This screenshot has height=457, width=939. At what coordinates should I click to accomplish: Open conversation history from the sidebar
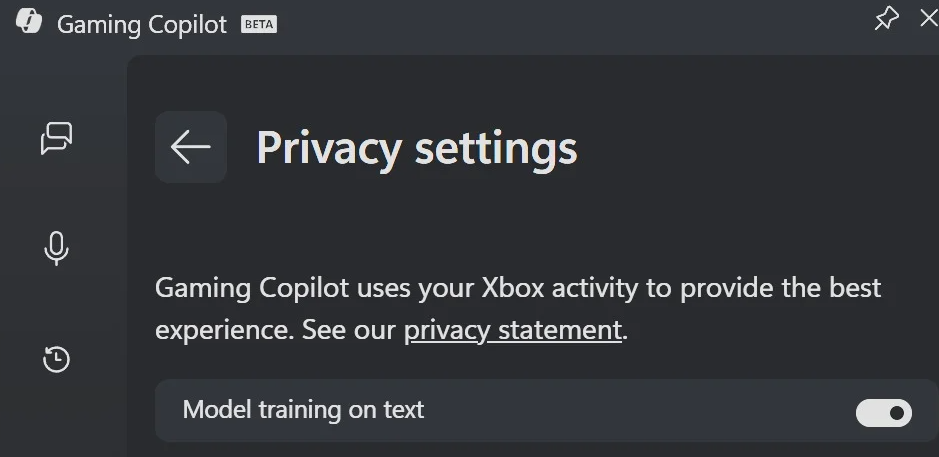(x=57, y=359)
